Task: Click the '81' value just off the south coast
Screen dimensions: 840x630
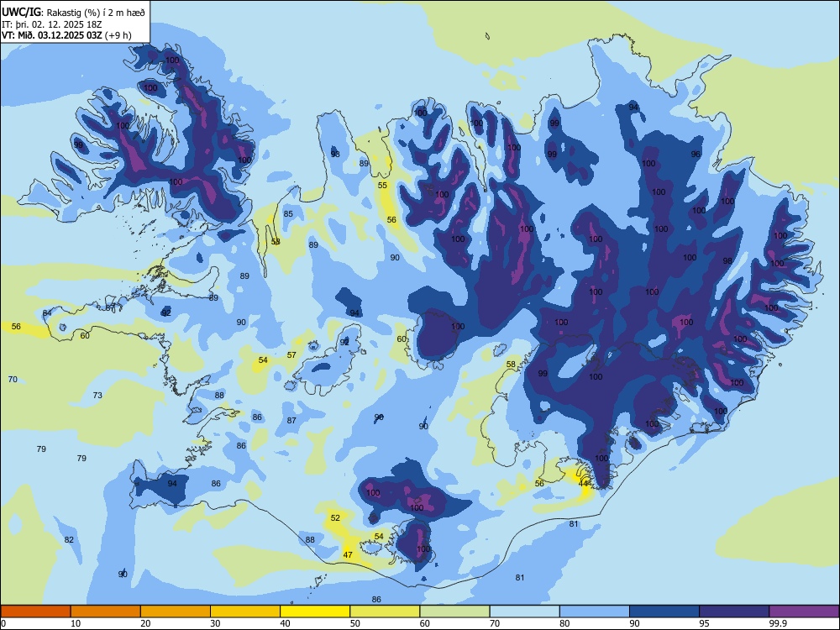Action: 574,524
